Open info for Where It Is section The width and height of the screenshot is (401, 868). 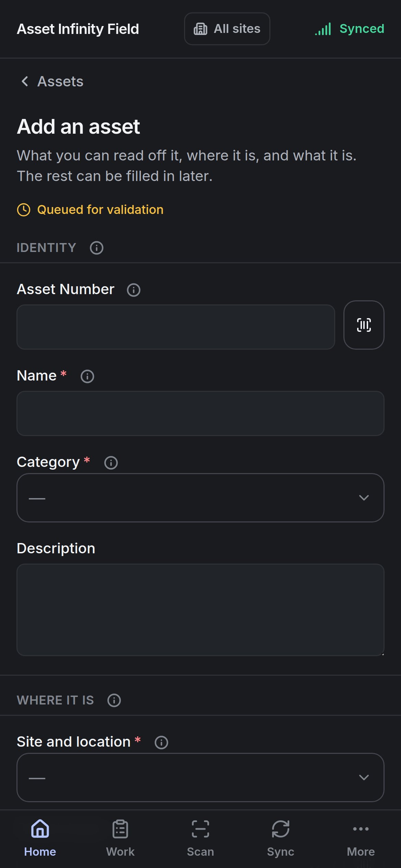(x=114, y=700)
